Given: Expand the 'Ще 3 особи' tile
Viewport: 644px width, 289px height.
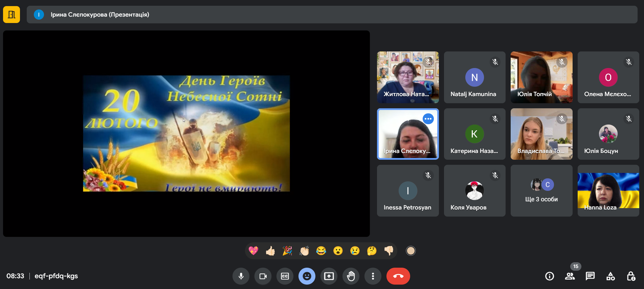Looking at the screenshot, I should pos(541,191).
